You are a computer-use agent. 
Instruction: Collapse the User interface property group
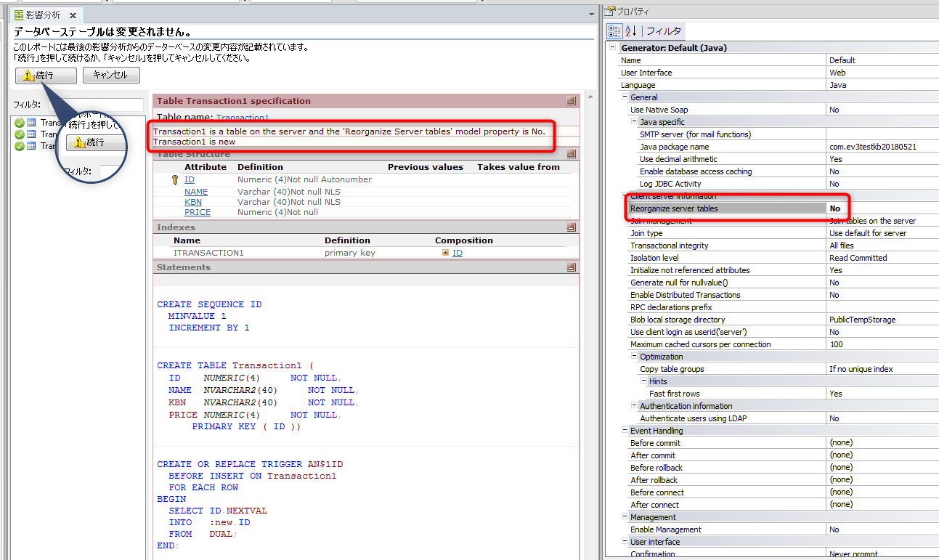pos(624,542)
